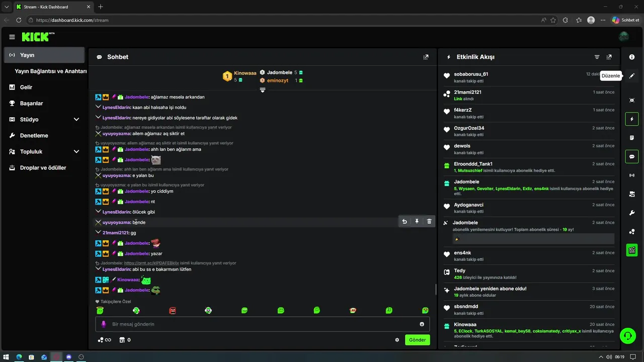The width and height of the screenshot is (644, 362).
Task: Click the purple microphone icon in the message box
Action: tap(104, 324)
